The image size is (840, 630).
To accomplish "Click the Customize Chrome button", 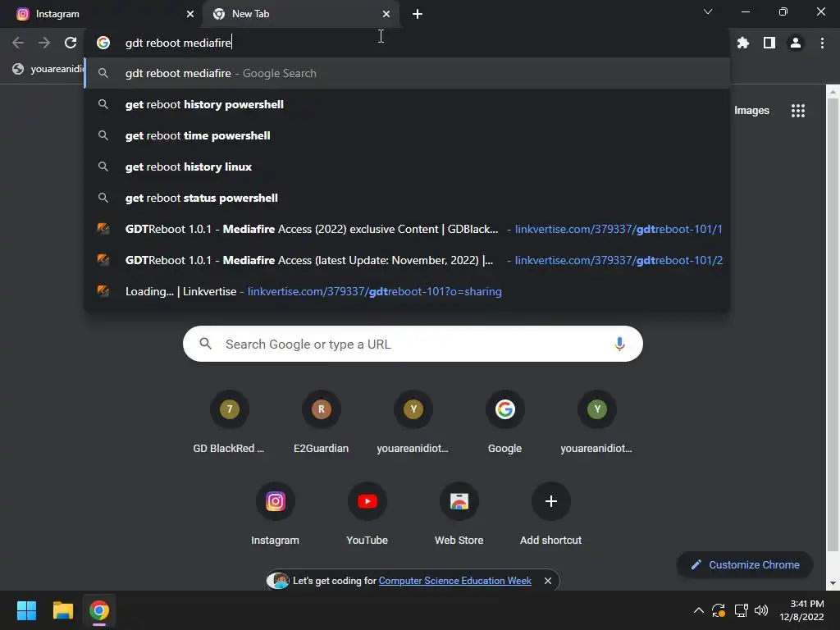I will (x=745, y=564).
